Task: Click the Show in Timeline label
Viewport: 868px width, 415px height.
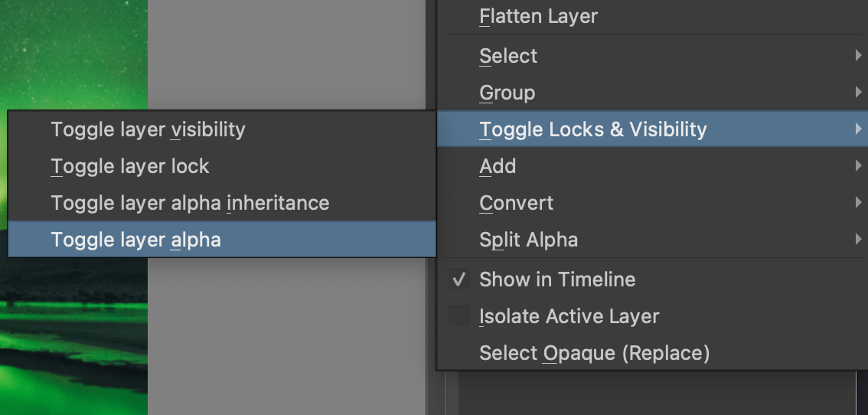Action: pyautogui.click(x=557, y=279)
